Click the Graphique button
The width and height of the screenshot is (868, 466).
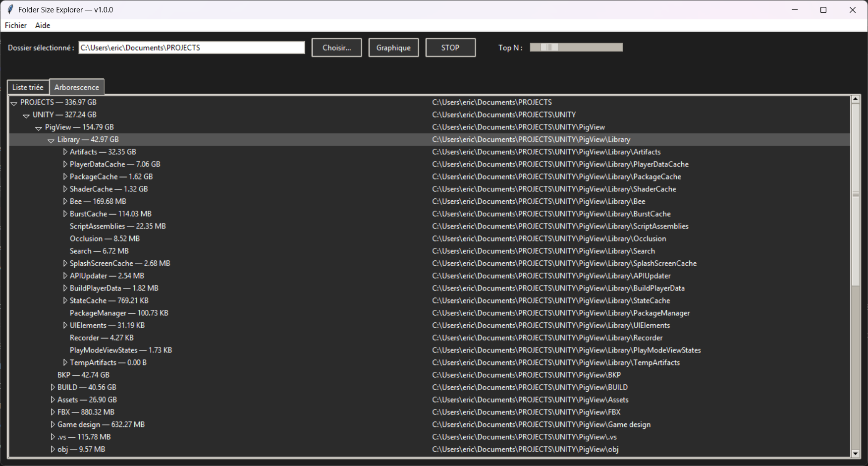[x=393, y=48]
